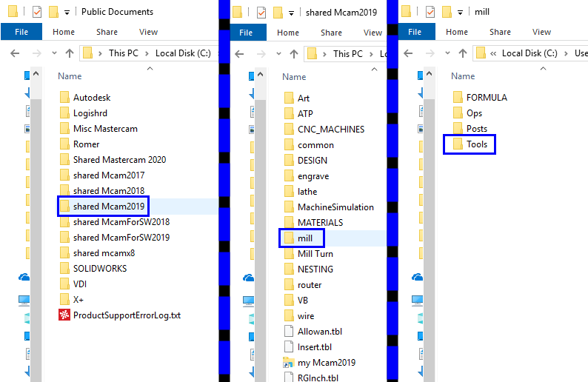Open View tab in Public Documents window

pyautogui.click(x=149, y=32)
